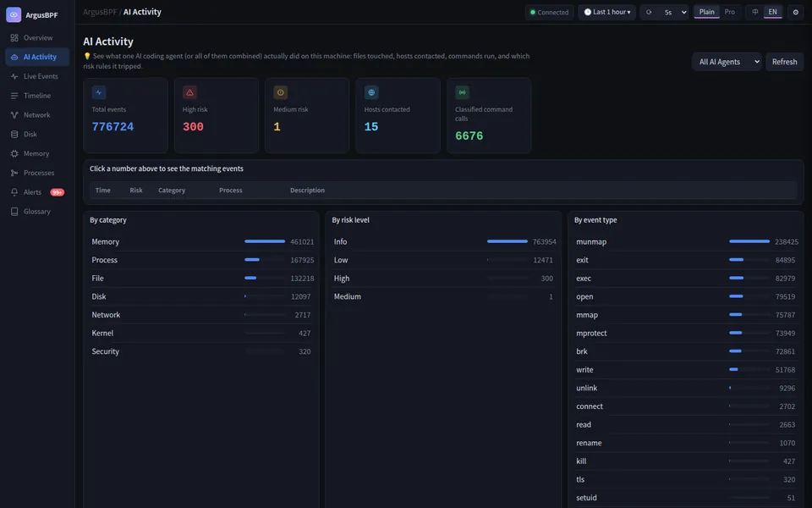
Task: Click the Memory chip icon in sidebar
Action: tap(14, 153)
